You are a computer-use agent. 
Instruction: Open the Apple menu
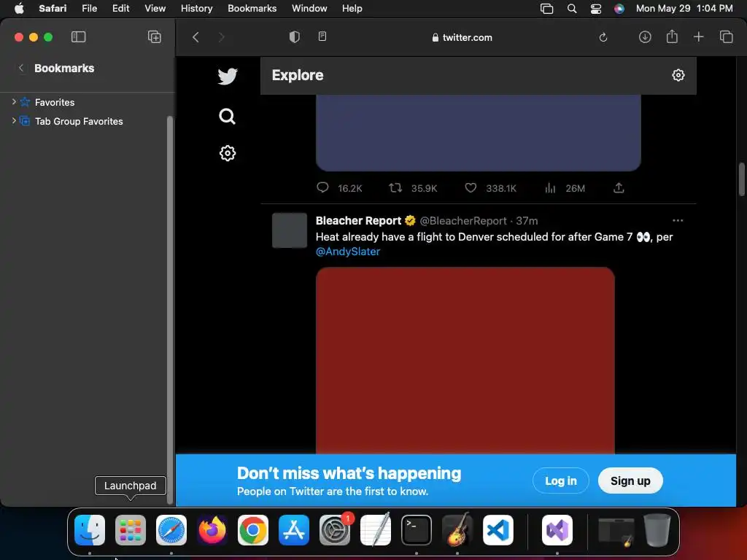19,9
